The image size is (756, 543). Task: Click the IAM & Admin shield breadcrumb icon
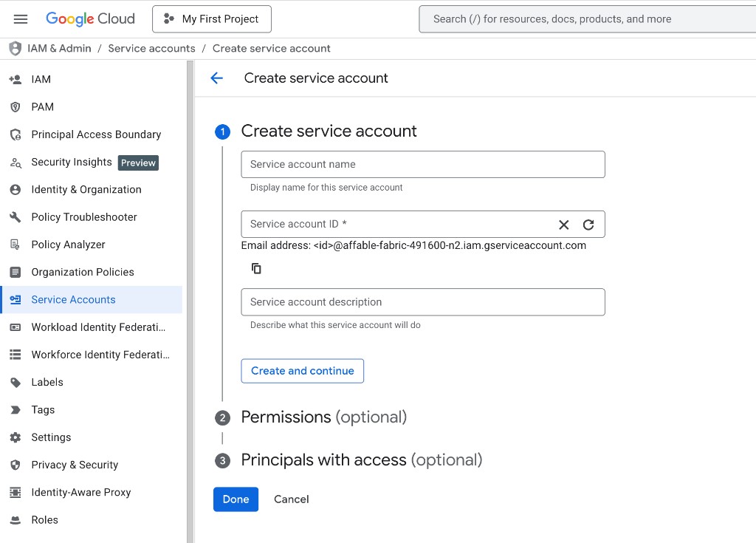(15, 48)
